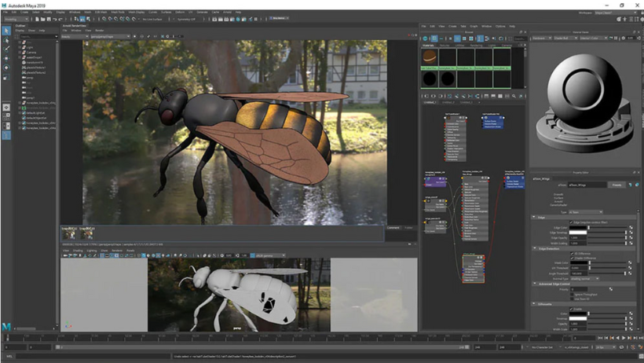Click the Open Scene folder icon
The width and height of the screenshot is (644, 363).
(x=42, y=19)
